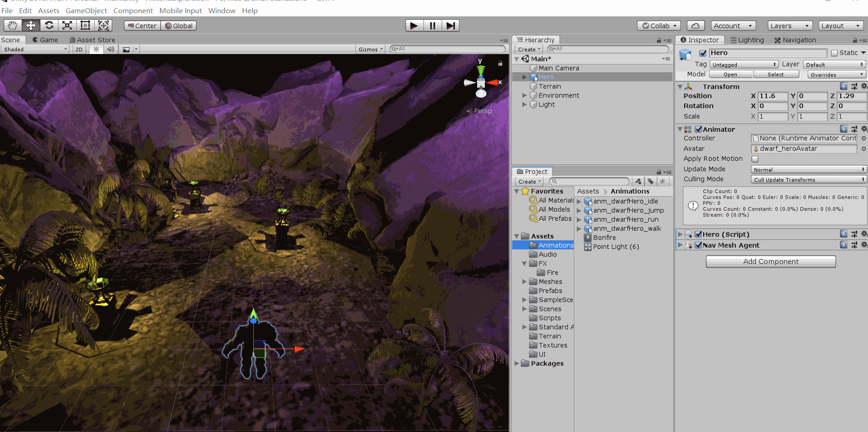Activate the Rotate tool
Screen dimensions: 868x432
49,25
